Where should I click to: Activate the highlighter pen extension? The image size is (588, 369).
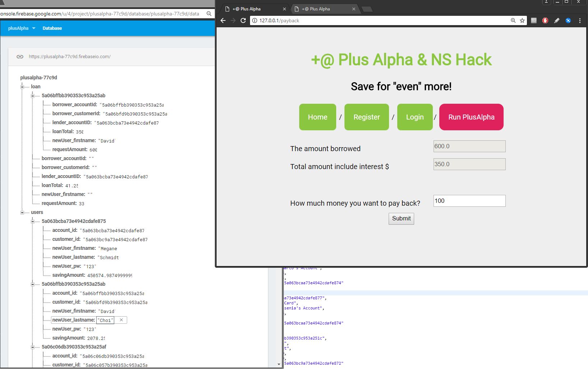(x=557, y=20)
